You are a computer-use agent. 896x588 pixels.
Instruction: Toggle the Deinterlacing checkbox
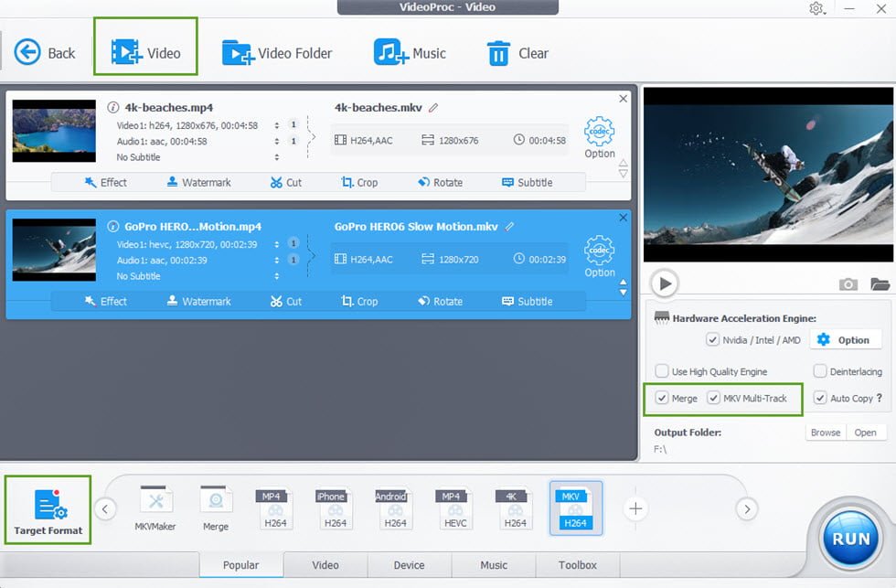click(x=819, y=371)
